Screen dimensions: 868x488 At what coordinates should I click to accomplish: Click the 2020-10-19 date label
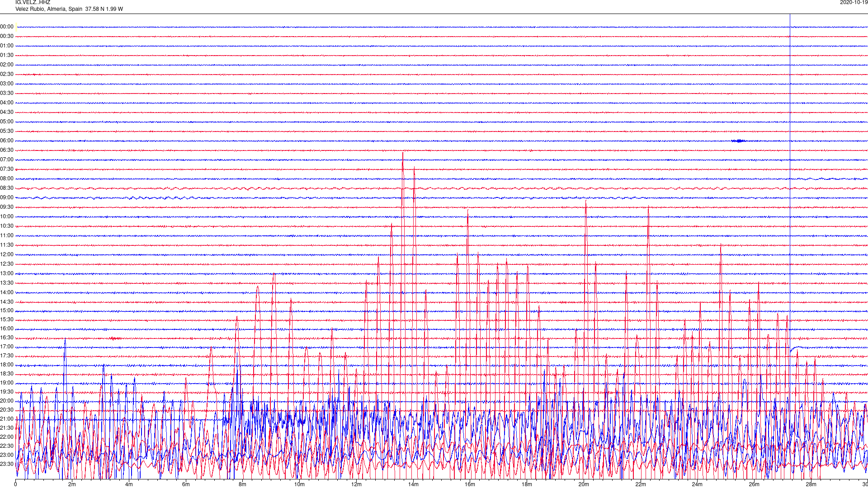click(x=854, y=2)
